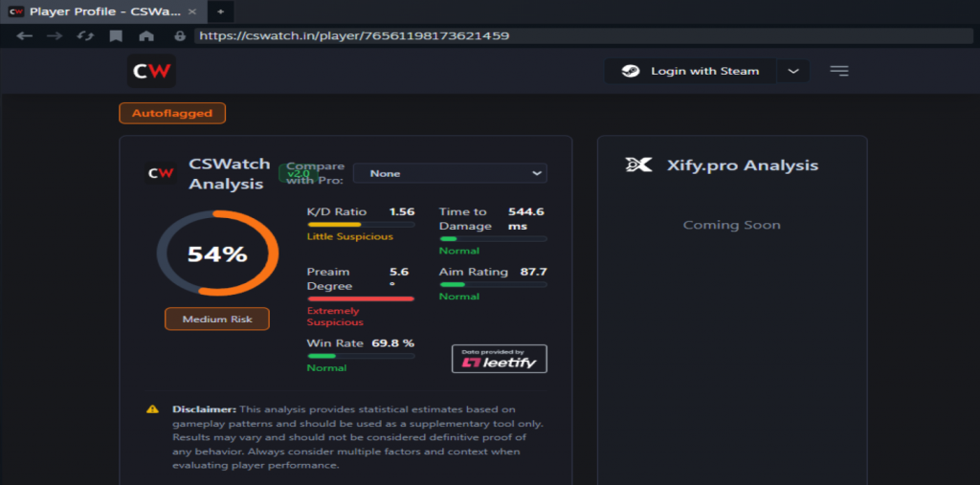Open the hamburger menu icon
This screenshot has width=980, height=485.
click(x=839, y=71)
